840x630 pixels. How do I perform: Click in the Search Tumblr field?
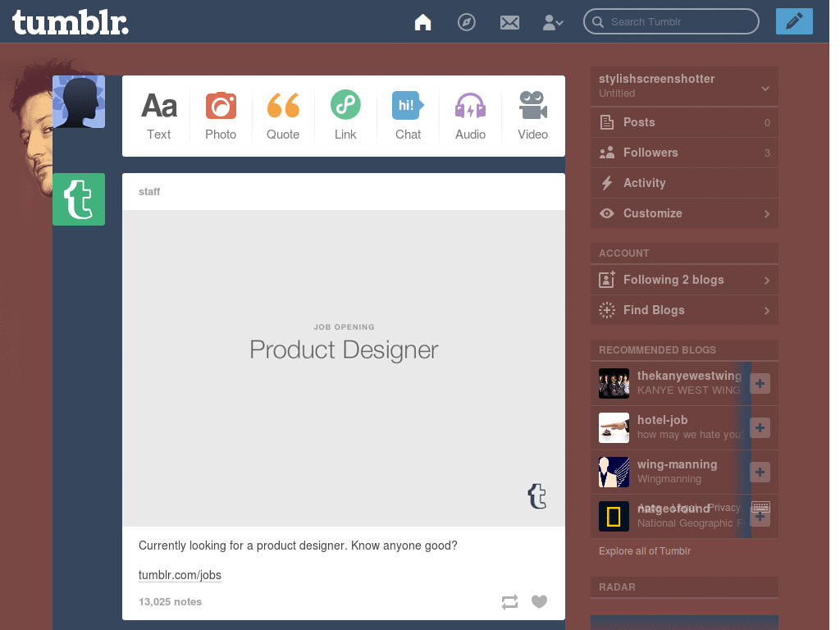click(x=671, y=21)
